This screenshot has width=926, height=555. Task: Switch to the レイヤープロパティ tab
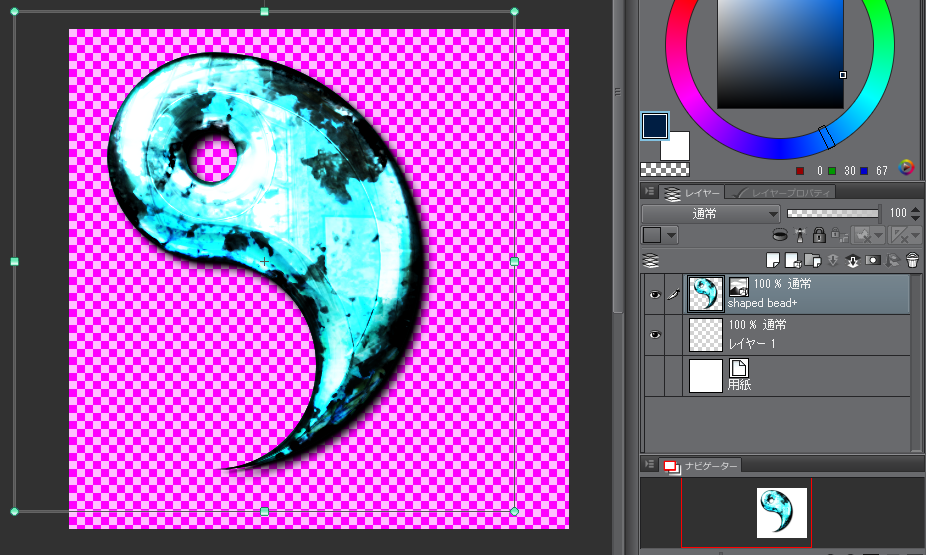[x=782, y=191]
